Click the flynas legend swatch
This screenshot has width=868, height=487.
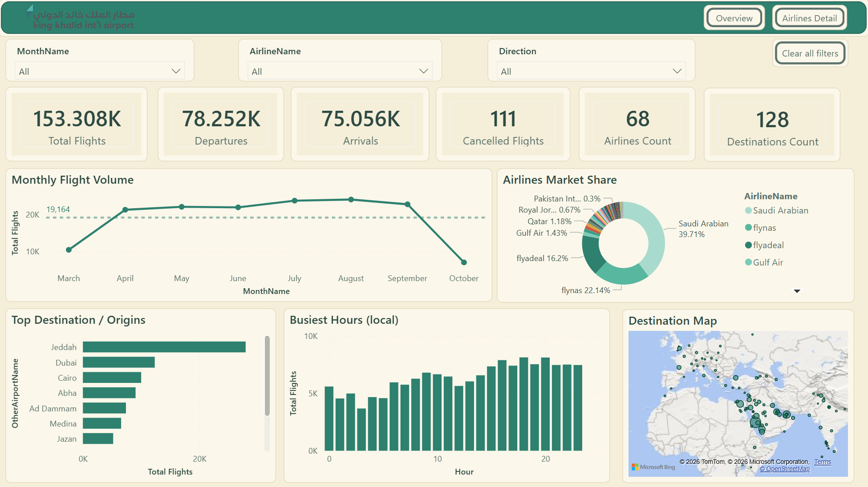pos(748,228)
